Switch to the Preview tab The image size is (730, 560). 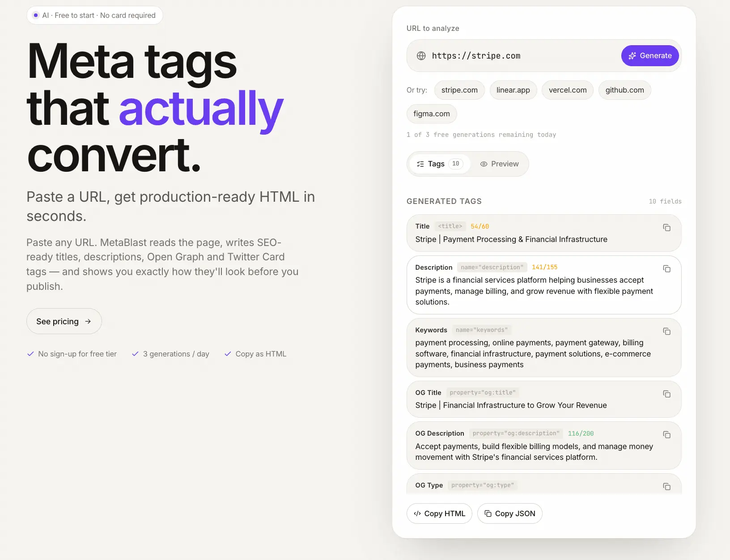(499, 164)
